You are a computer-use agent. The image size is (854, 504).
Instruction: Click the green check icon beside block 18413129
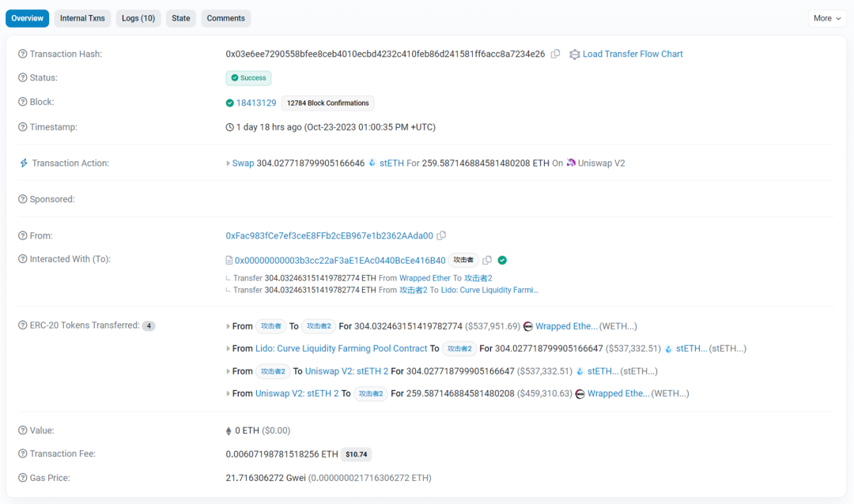[x=230, y=103]
